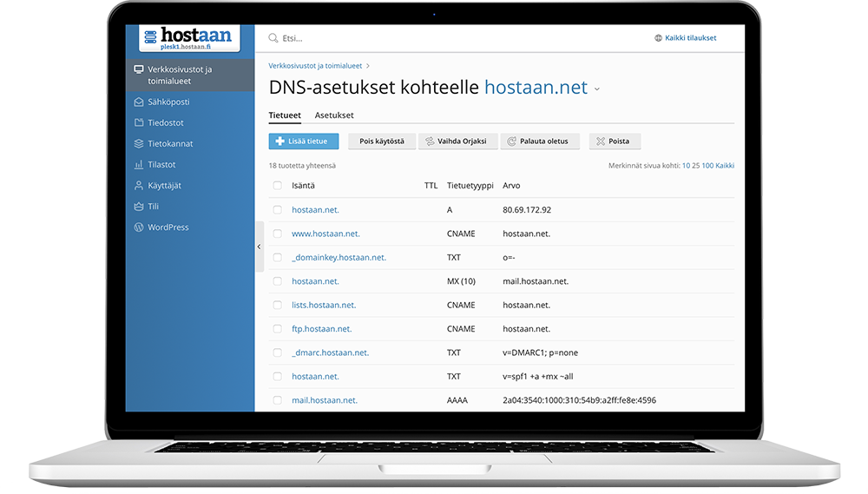Open the mail.hostaan.net. record link
The height and width of the screenshot is (494, 868).
point(325,400)
